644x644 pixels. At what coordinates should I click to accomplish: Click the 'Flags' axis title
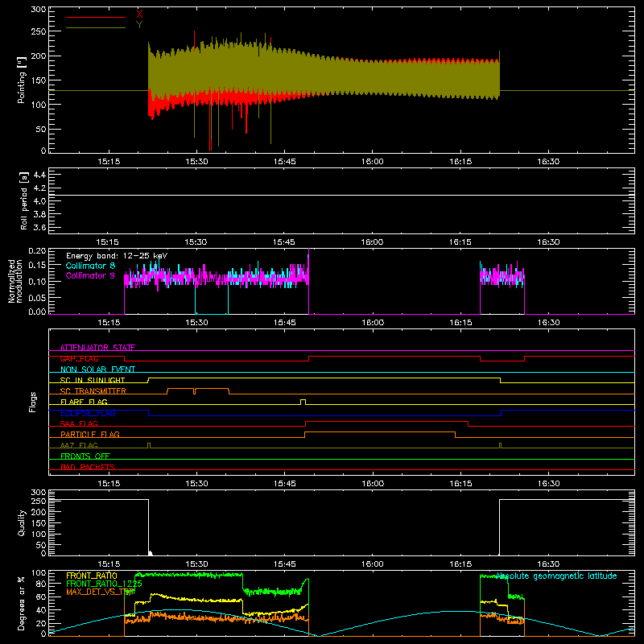click(x=33, y=402)
